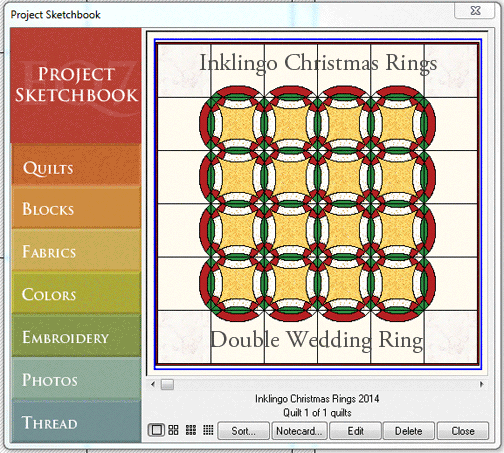The width and height of the screenshot is (504, 453).
Task: Click Edit to edit the quilt
Action: tap(355, 431)
